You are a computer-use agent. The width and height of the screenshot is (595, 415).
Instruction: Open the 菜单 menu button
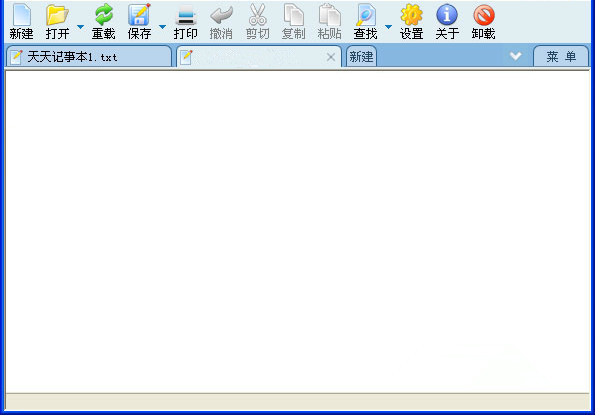pyautogui.click(x=561, y=57)
